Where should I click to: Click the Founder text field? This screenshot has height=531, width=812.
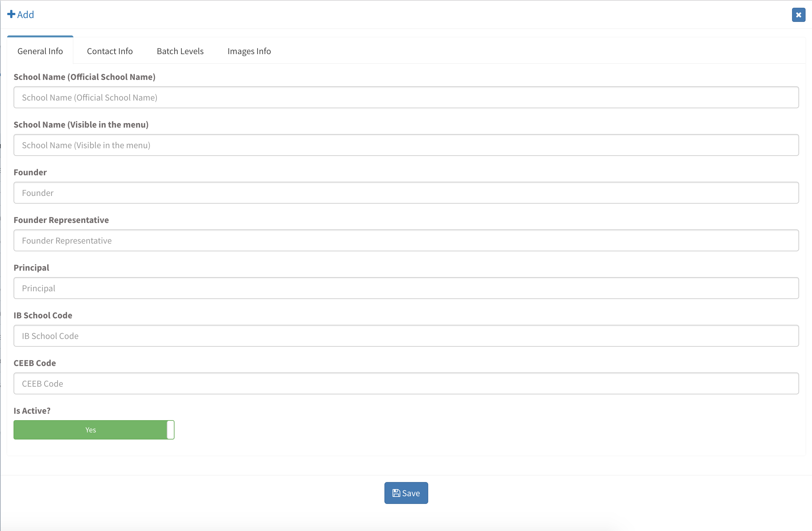[x=406, y=193]
